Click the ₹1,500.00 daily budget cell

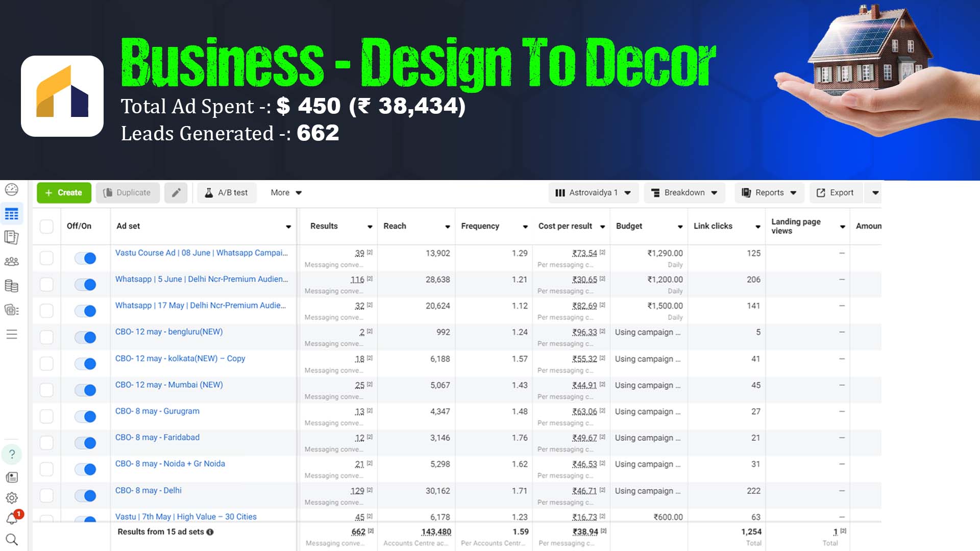click(x=665, y=306)
